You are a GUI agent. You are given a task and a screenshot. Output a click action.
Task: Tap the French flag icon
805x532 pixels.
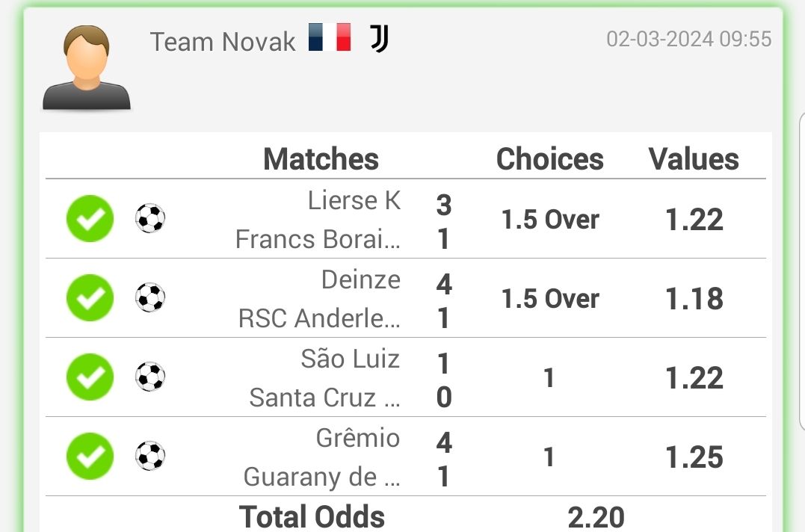tap(330, 37)
